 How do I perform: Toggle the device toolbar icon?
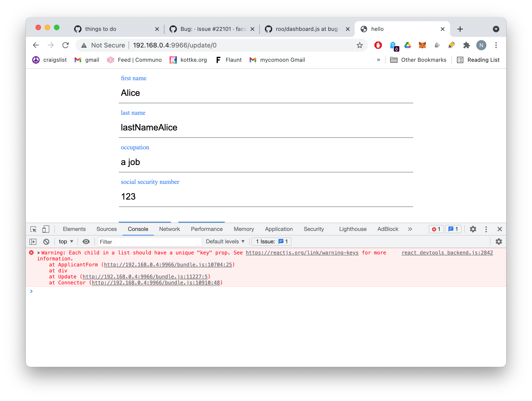[x=45, y=229]
